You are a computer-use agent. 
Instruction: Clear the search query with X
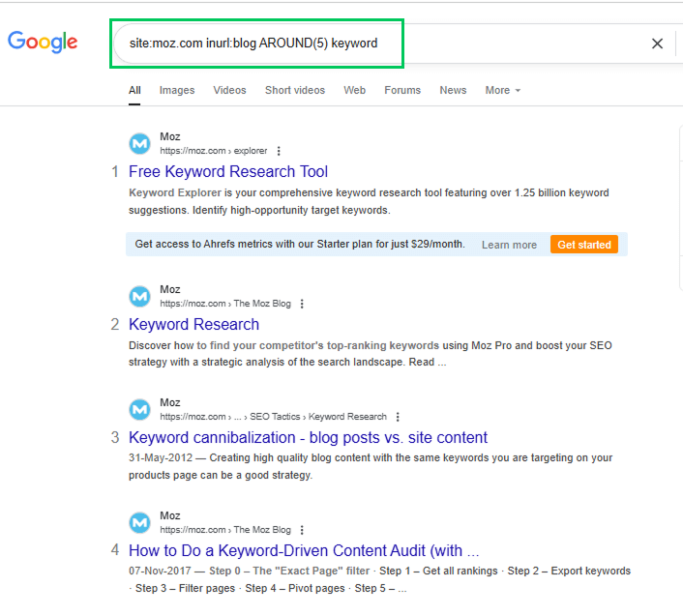(657, 44)
